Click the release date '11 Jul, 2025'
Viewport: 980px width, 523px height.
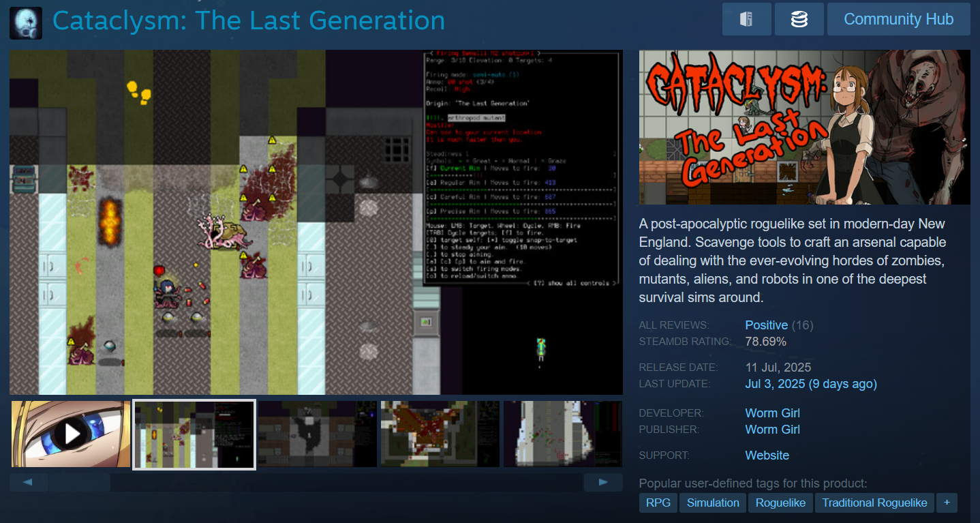click(x=778, y=368)
